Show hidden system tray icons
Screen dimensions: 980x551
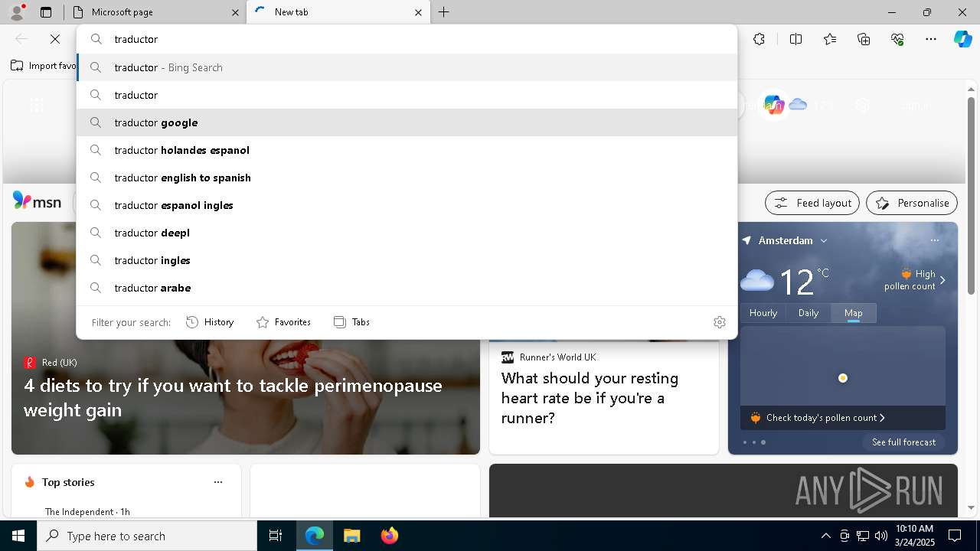(825, 536)
